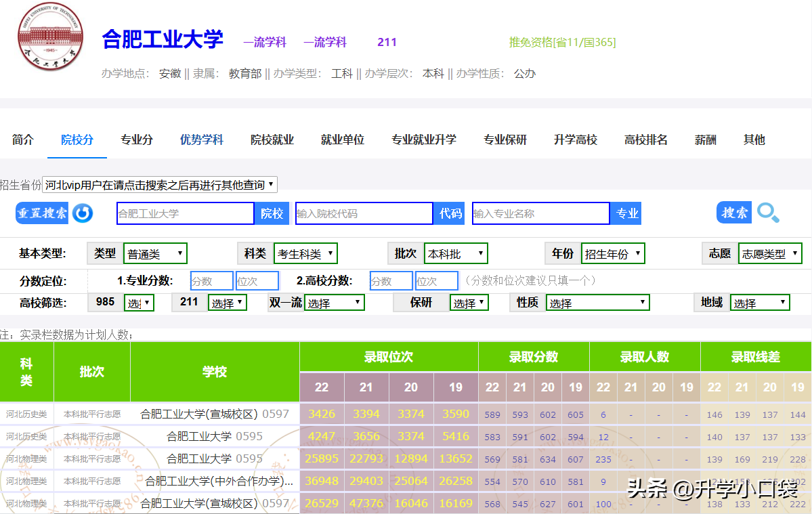Select the 薪酬 tab
This screenshot has height=514, width=812.
[x=706, y=140]
